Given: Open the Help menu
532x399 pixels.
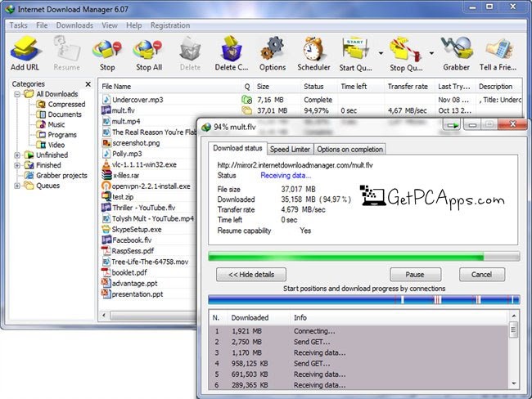Looking at the screenshot, I should [x=134, y=25].
